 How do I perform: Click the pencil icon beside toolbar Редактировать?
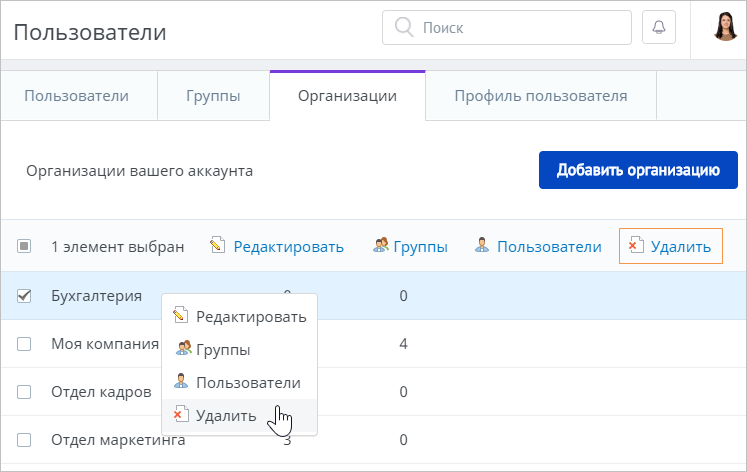(x=218, y=245)
